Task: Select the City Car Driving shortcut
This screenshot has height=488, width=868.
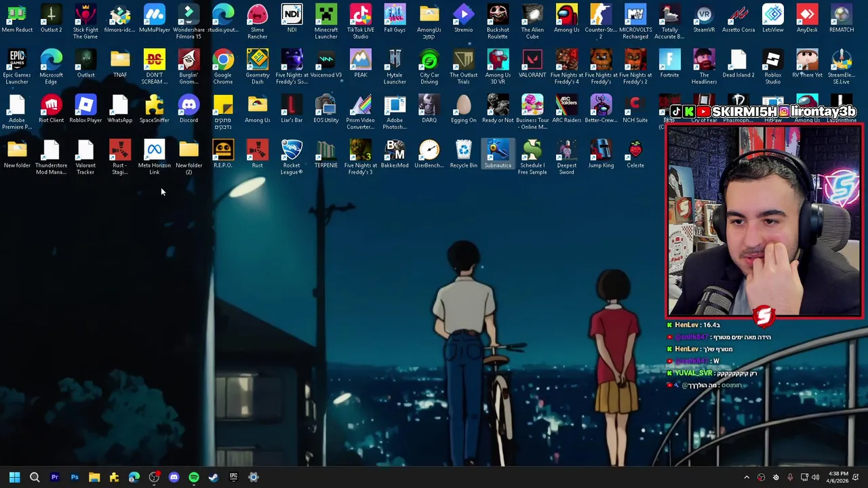Action: [x=429, y=67]
